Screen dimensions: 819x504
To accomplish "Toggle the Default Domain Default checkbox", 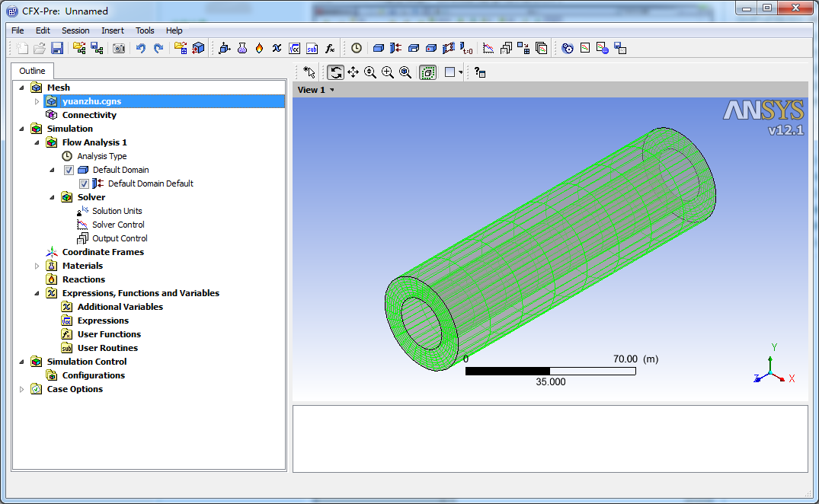I will click(84, 183).
